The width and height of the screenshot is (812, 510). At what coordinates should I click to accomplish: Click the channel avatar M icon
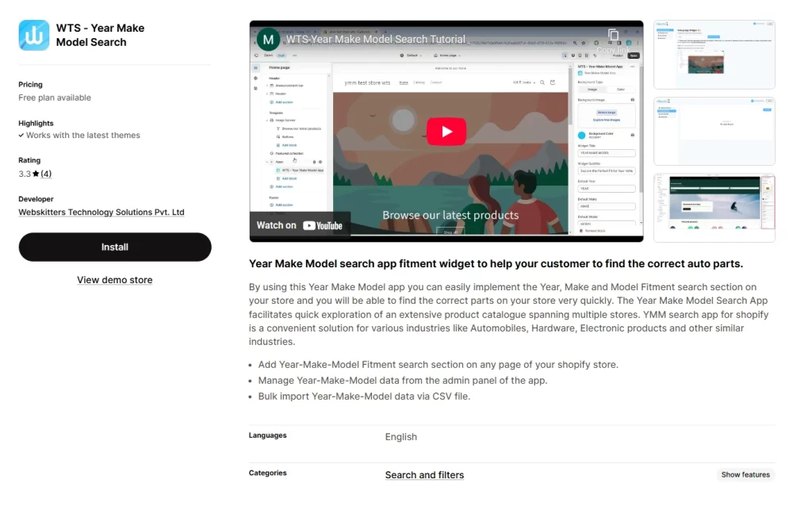pos(269,39)
